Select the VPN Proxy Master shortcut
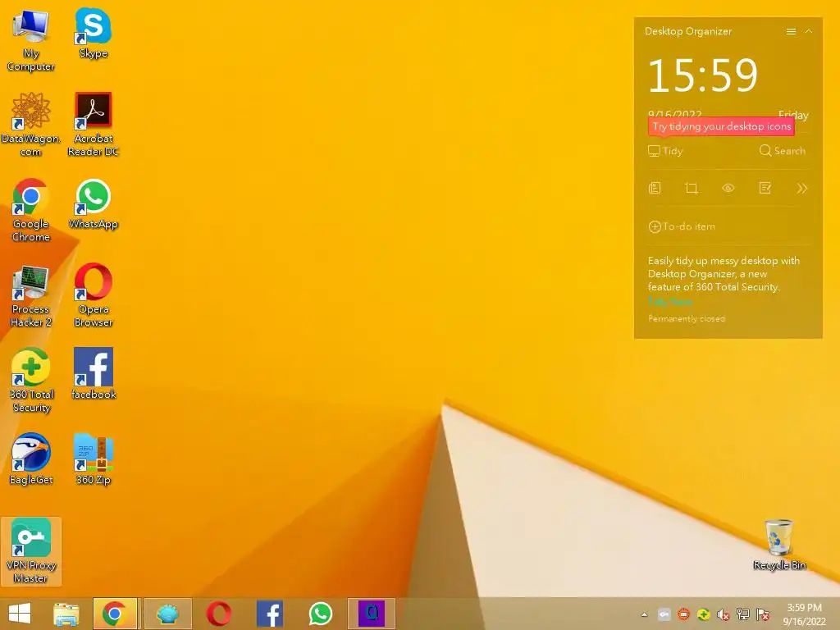Image resolution: width=840 pixels, height=630 pixels. 30,551
